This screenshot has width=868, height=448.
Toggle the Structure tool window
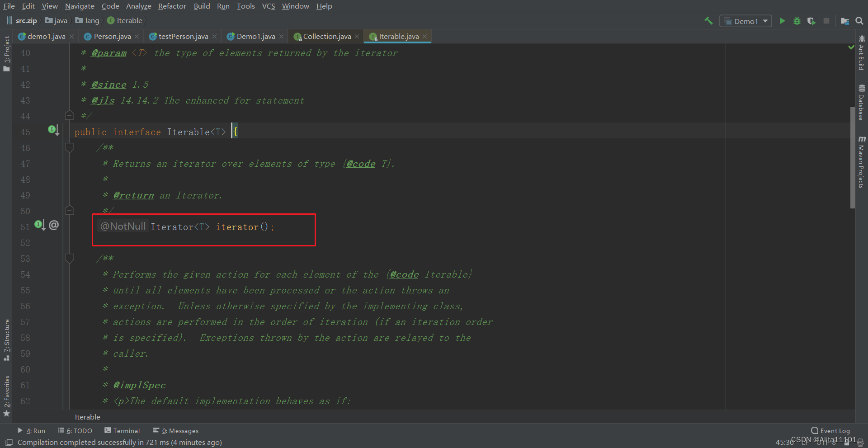(x=6, y=340)
